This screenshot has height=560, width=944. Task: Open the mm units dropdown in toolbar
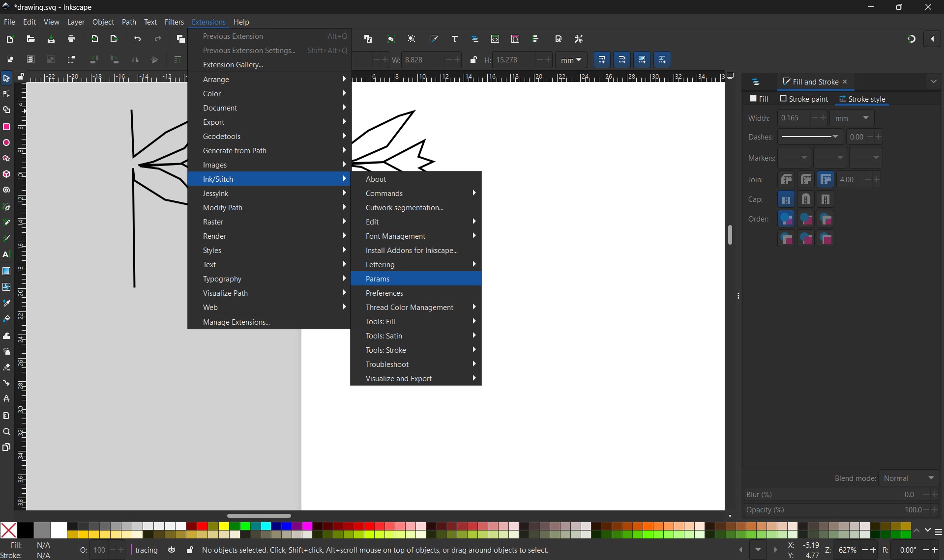(x=571, y=60)
